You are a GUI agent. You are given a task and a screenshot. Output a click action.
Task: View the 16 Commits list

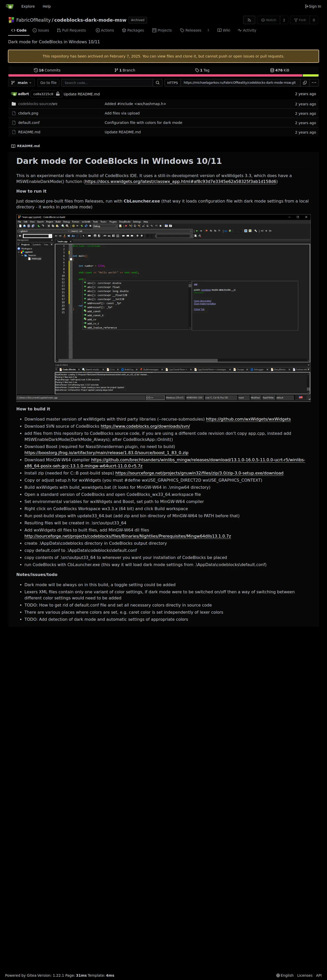click(47, 70)
